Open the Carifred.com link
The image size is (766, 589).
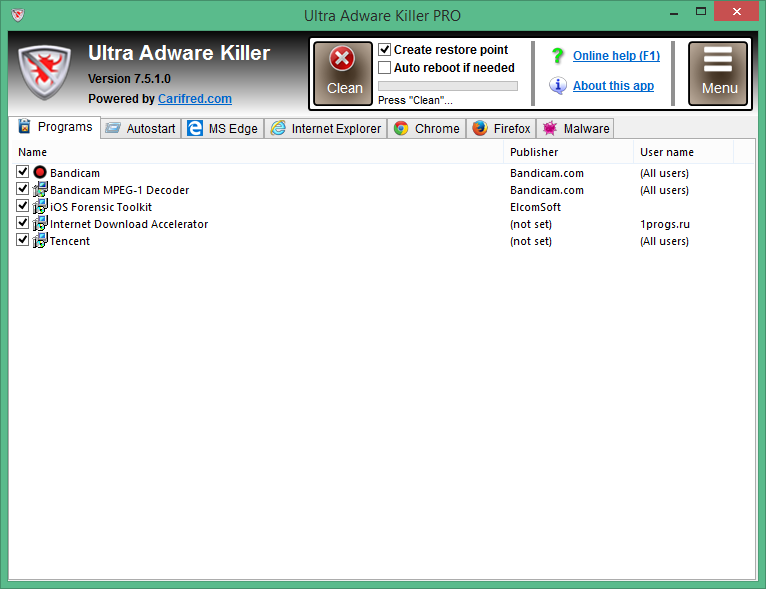(194, 99)
